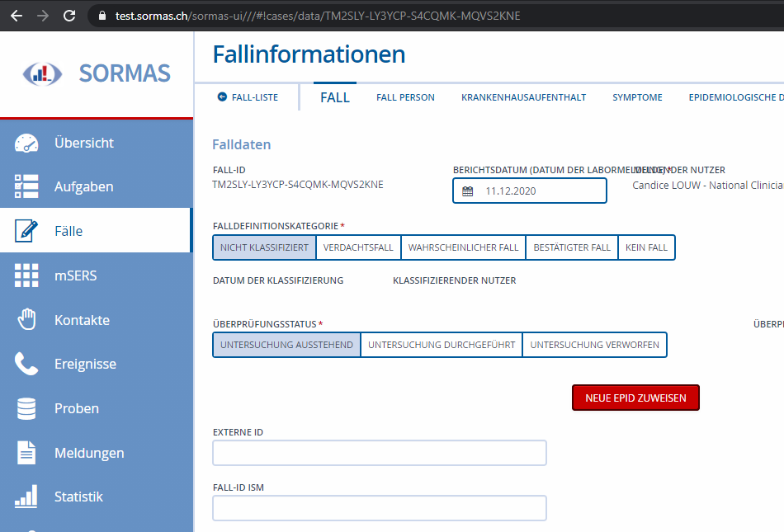Open Fälle in the sidebar
The image size is (784, 532).
pos(96,231)
